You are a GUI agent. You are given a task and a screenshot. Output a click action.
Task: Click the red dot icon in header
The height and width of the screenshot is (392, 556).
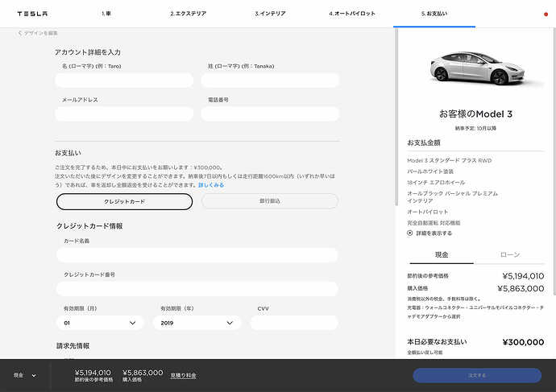[546, 14]
